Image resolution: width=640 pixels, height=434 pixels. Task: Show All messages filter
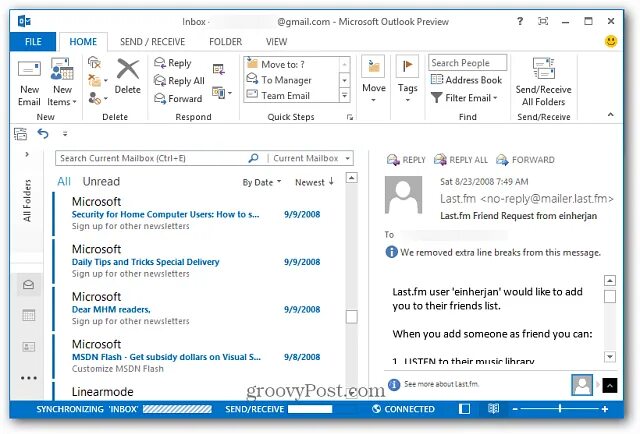pyautogui.click(x=64, y=182)
